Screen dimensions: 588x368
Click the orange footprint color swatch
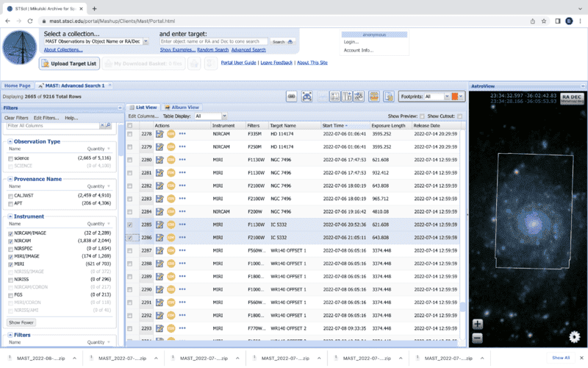click(x=454, y=96)
